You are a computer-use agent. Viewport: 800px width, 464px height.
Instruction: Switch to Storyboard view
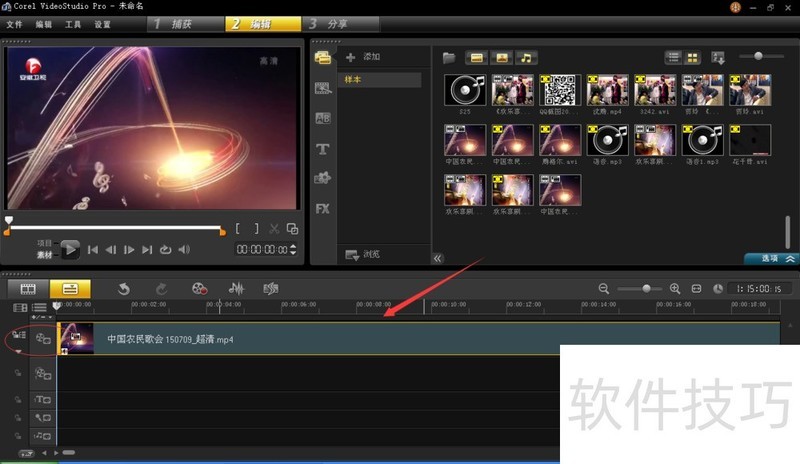click(x=29, y=288)
